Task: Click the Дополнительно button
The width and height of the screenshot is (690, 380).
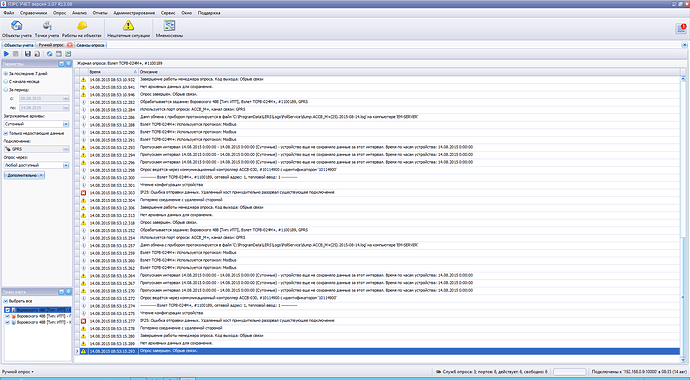Action: pyautogui.click(x=24, y=175)
